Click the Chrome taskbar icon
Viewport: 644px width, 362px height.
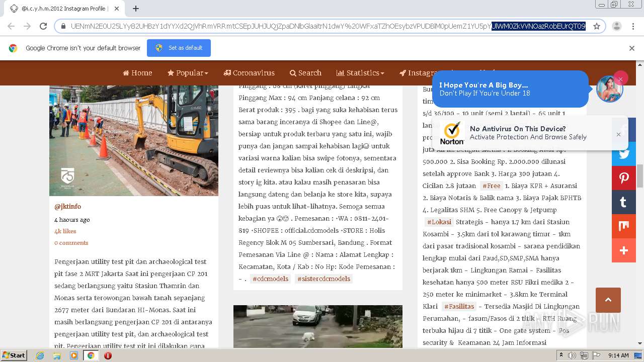click(91, 355)
